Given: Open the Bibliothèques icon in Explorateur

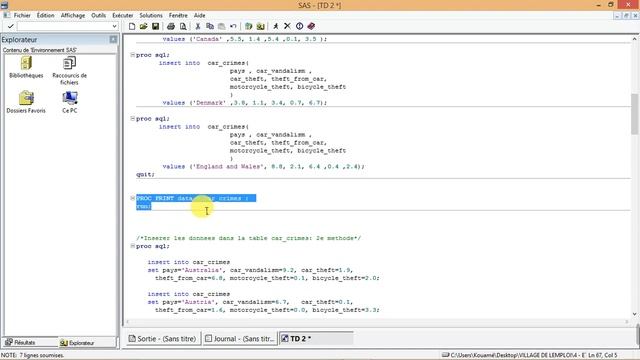Looking at the screenshot, I should pyautogui.click(x=26, y=67).
